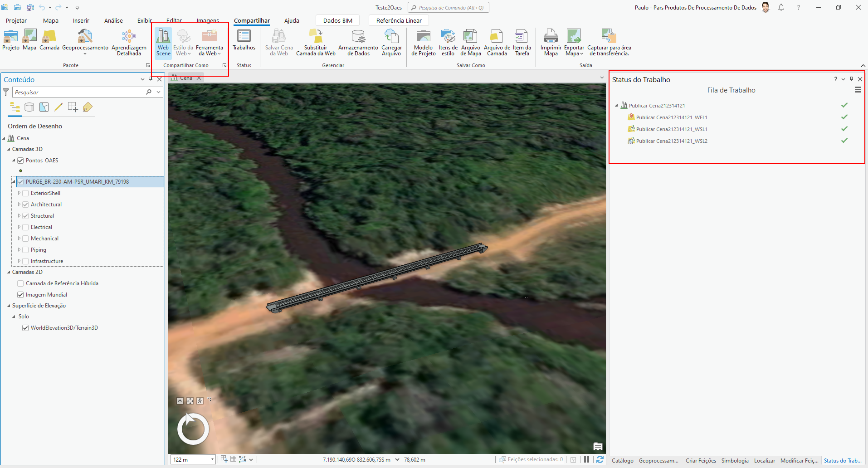Image resolution: width=868 pixels, height=468 pixels.
Task: Click Item da Tarefa icon
Action: point(522,43)
